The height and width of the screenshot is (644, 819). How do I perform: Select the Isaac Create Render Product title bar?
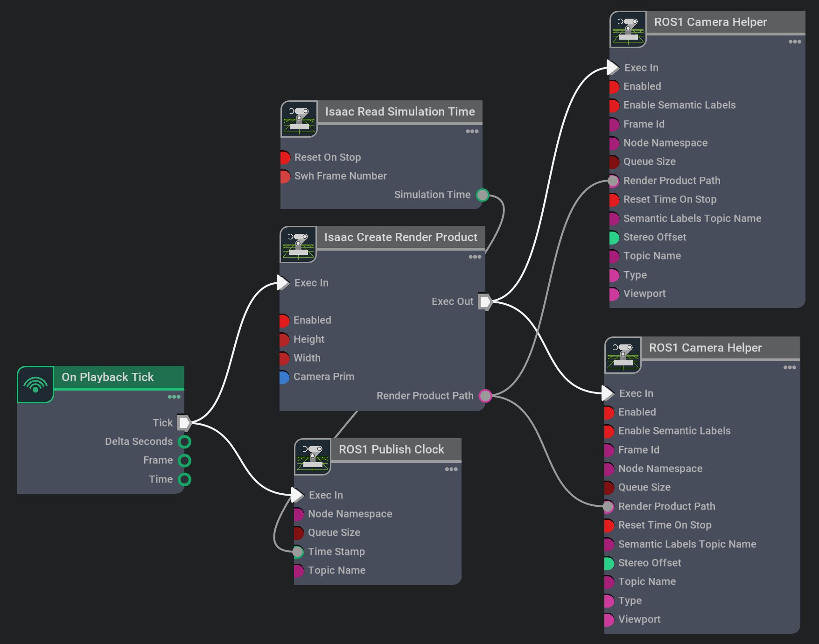[401, 238]
